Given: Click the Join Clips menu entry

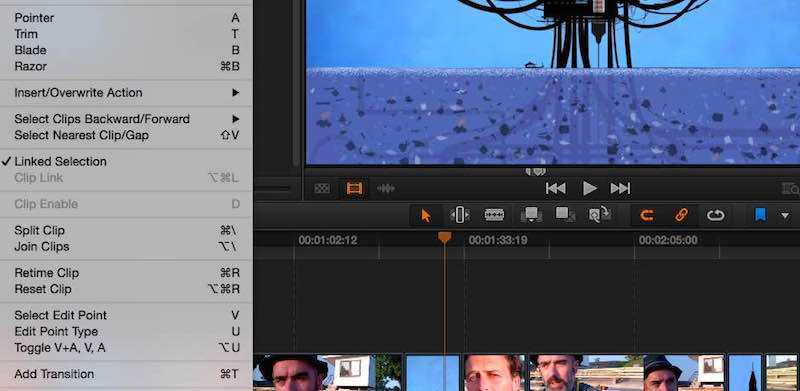Looking at the screenshot, I should (126, 247).
